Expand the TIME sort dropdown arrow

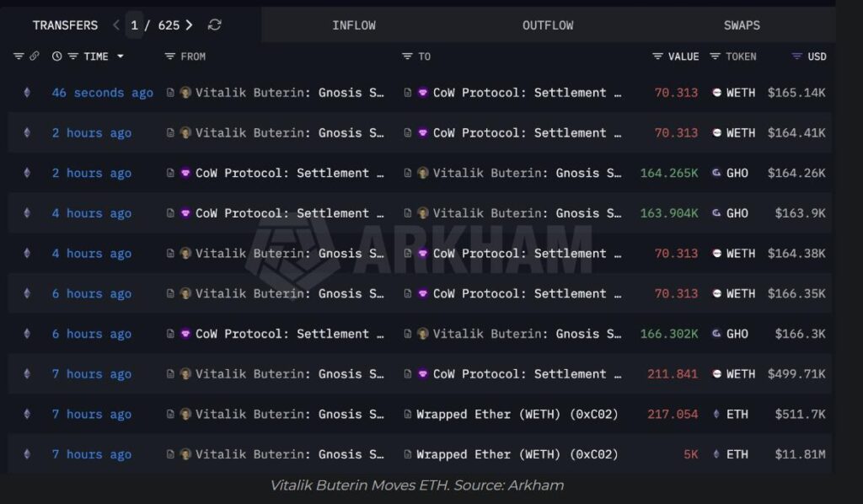120,56
